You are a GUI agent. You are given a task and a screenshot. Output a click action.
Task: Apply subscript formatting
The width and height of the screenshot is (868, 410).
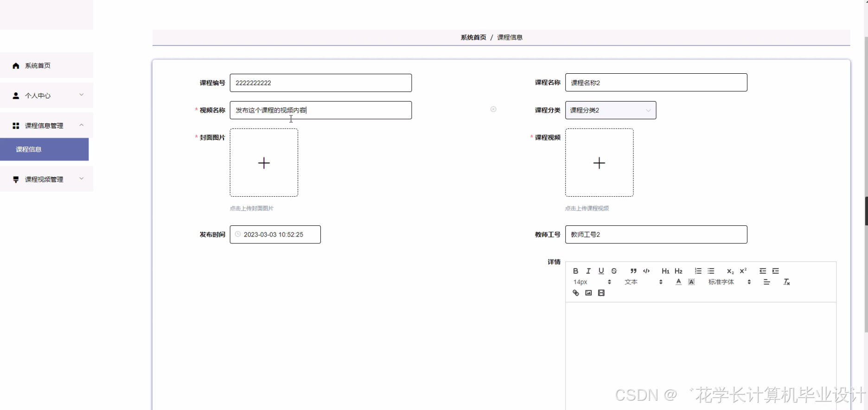(x=730, y=271)
